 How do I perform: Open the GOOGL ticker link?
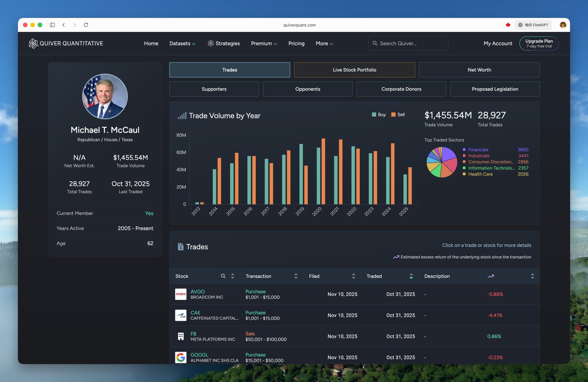tap(199, 355)
